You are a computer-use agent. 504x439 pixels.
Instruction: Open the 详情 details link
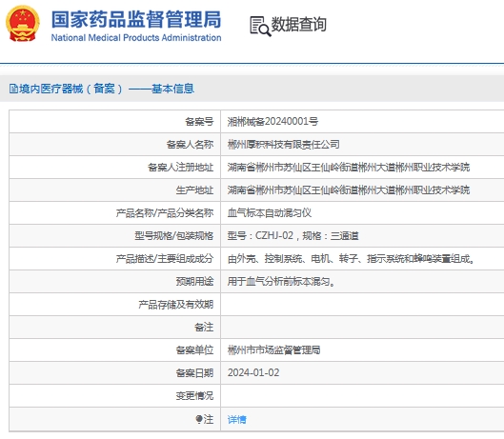[x=237, y=419]
